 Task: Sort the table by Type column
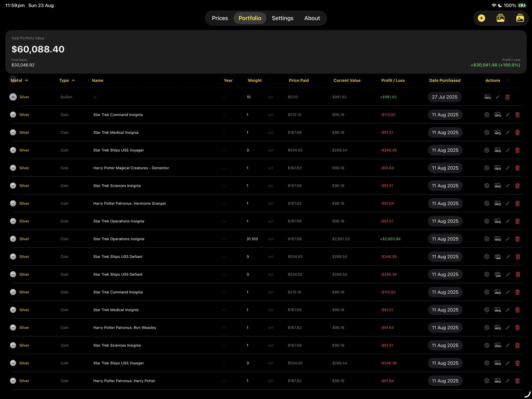67,80
